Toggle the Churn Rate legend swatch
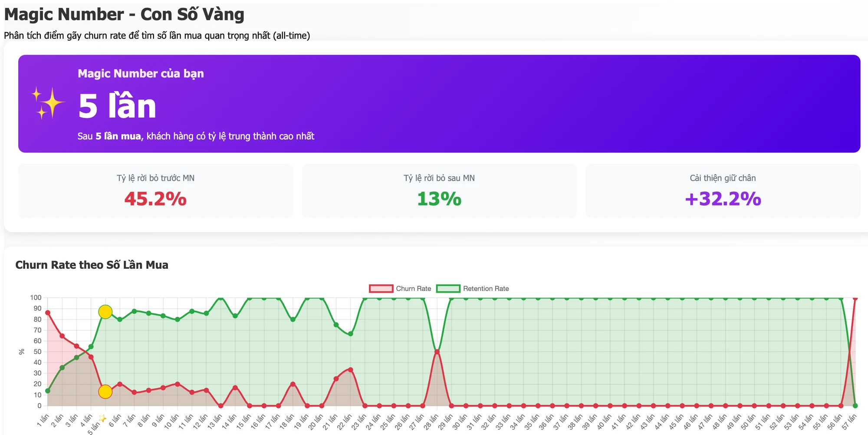The image size is (868, 435). click(x=381, y=289)
